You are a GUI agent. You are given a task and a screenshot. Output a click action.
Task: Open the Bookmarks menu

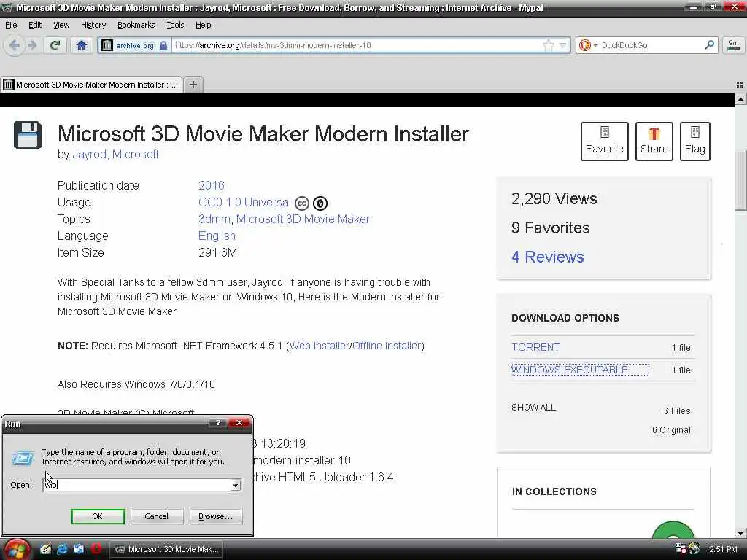(136, 25)
